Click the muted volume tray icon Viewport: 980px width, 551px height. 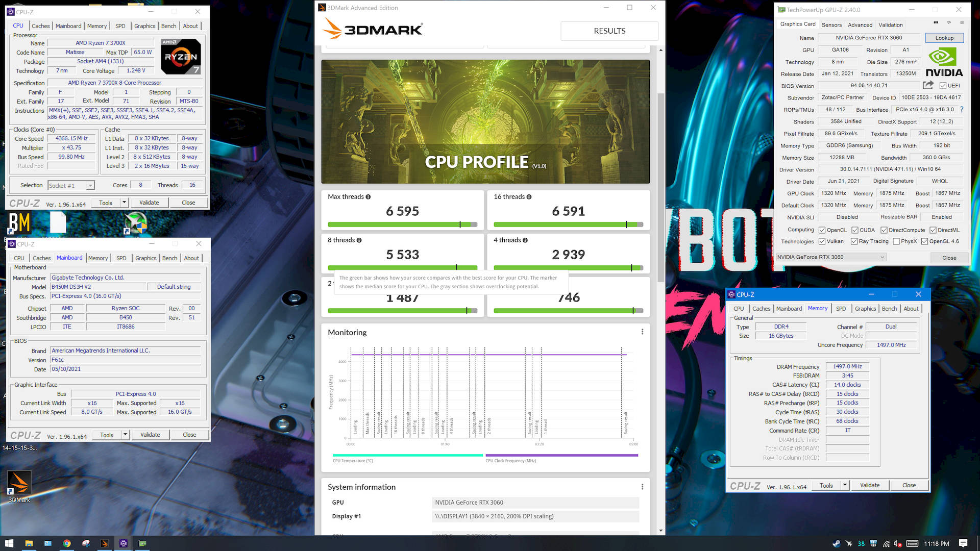(898, 544)
